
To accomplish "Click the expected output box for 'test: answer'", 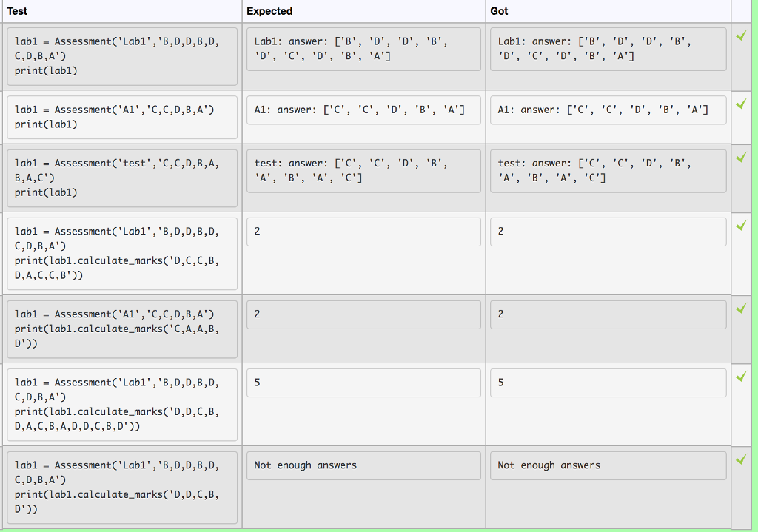I will point(363,171).
